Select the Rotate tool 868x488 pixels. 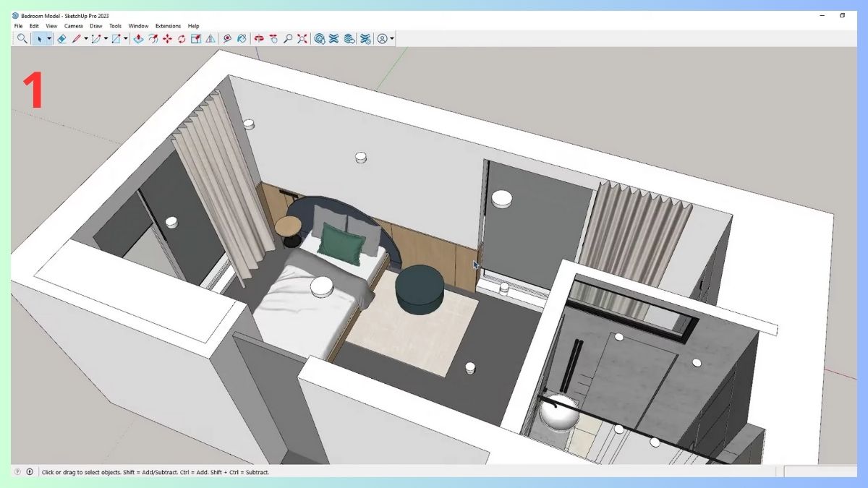[182, 38]
